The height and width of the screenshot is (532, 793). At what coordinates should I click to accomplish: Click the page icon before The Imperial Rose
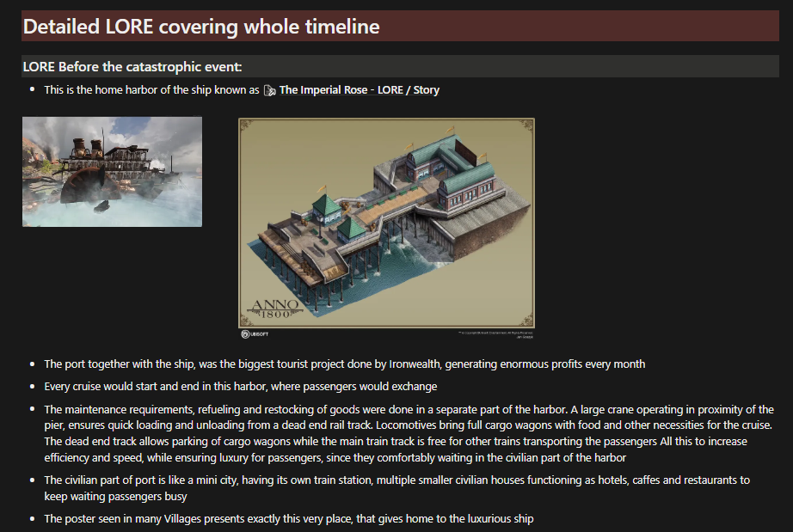[269, 90]
